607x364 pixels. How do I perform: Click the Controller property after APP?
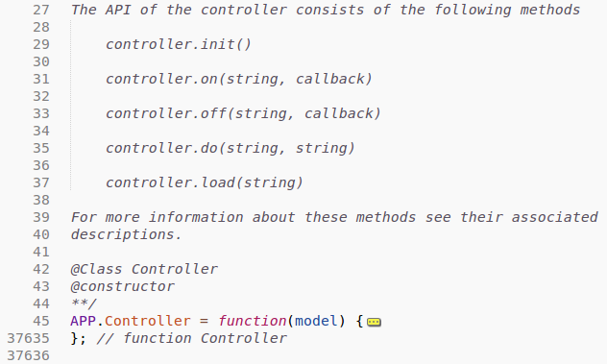[148, 321]
